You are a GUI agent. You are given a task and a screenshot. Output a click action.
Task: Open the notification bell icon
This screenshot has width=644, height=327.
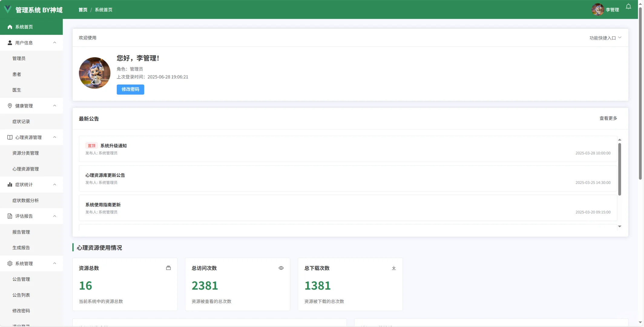628,7
